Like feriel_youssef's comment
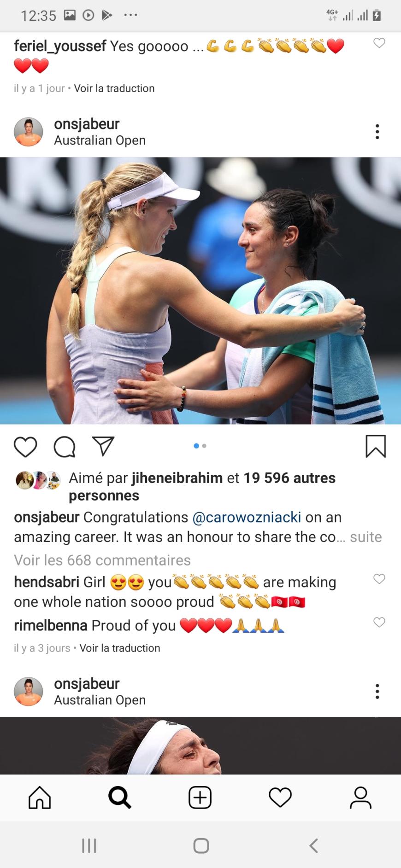Viewport: 401px width, 868px height. click(x=379, y=43)
